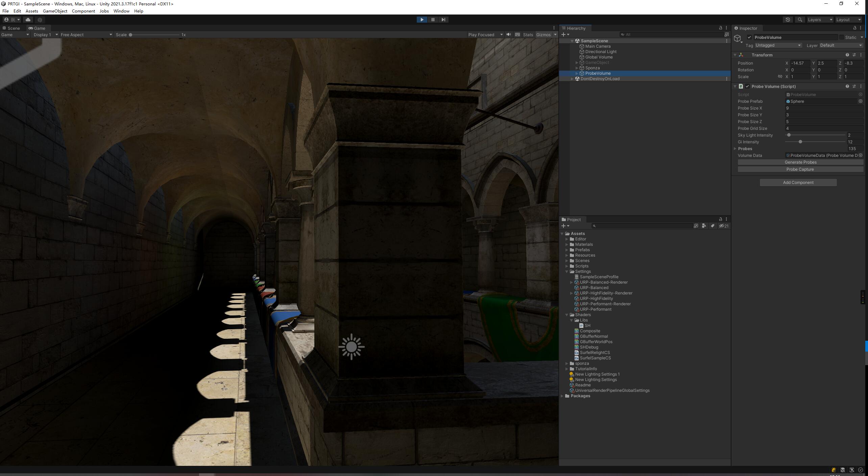Click the Probe Prefab object picker icon
The image size is (868, 476).
(861, 101)
